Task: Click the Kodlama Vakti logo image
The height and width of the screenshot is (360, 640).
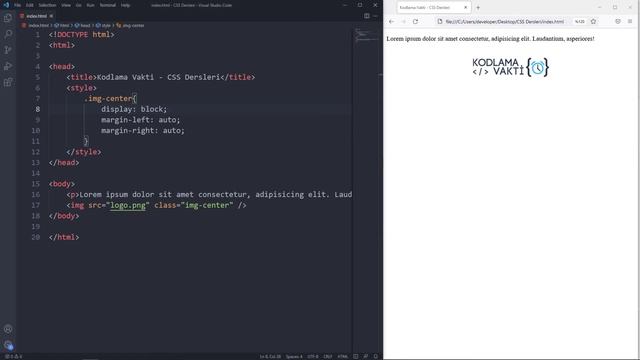Action: 511,67
